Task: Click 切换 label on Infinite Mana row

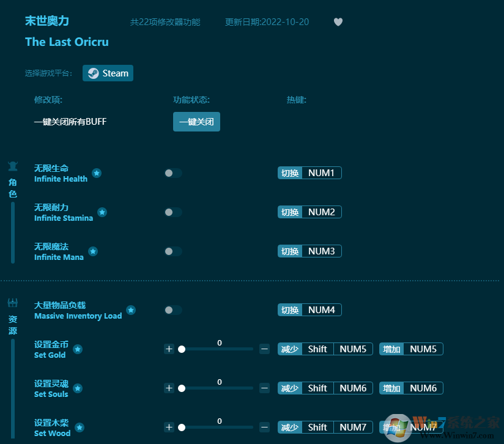Action: click(290, 251)
